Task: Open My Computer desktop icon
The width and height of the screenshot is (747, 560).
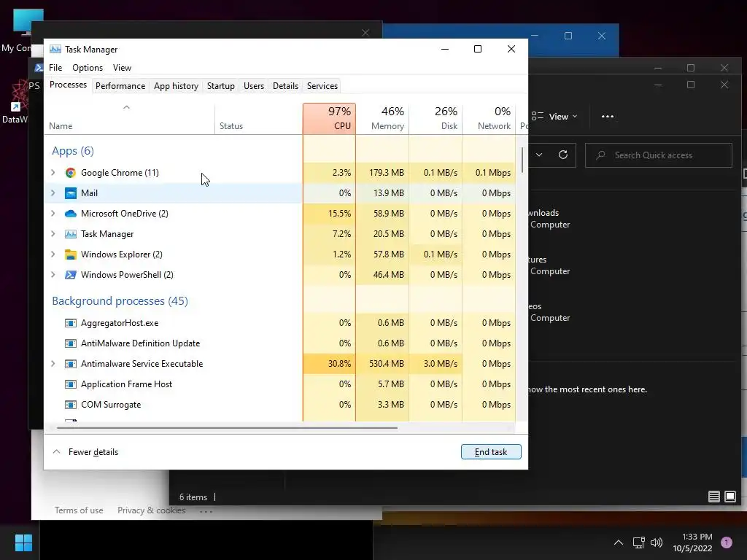Action: point(22,31)
